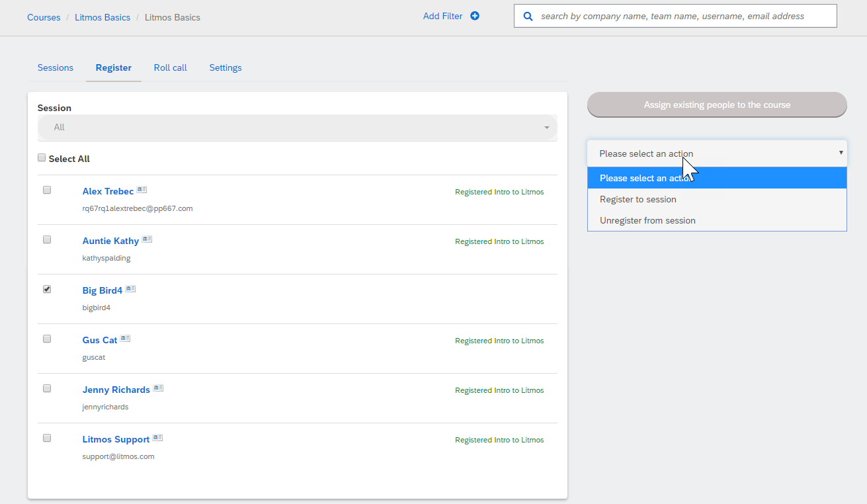Open Litmos Support's name link
Image resolution: width=867 pixels, height=504 pixels.
pyautogui.click(x=116, y=439)
